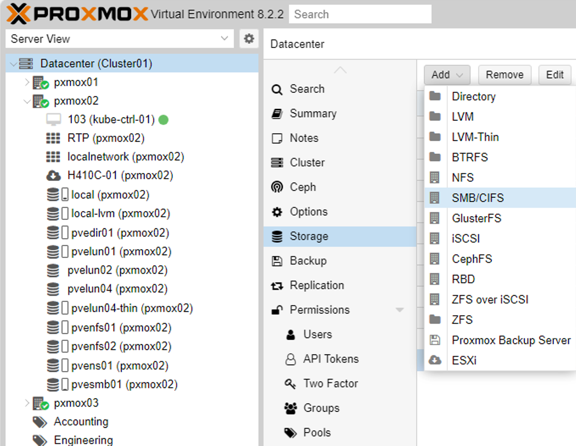Expand the pxmox03 node
576x446 pixels.
tap(27, 403)
